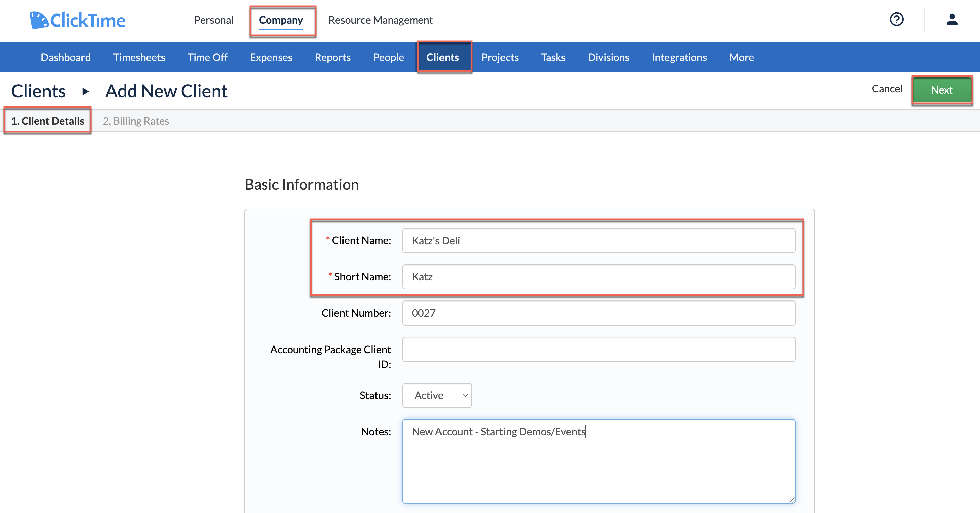
Task: Go to Timesheets in the navigation bar
Action: (139, 58)
